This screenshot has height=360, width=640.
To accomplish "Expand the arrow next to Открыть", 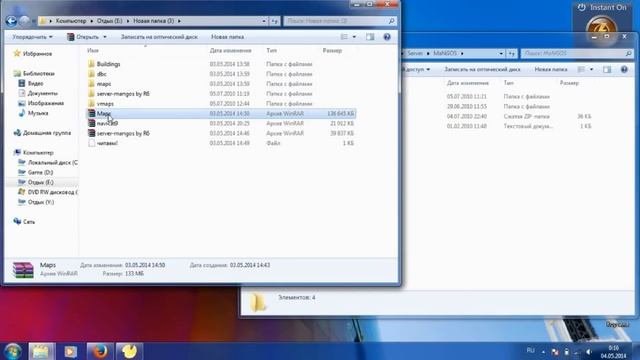I will point(104,37).
